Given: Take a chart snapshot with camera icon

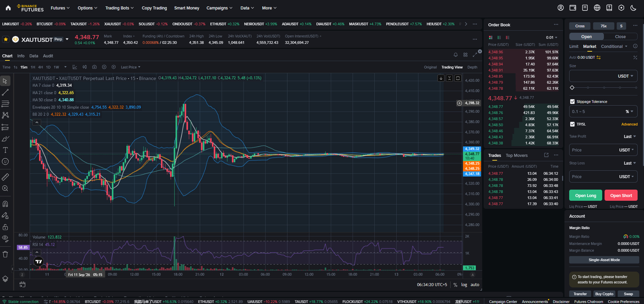Looking at the screenshot, I should (94, 67).
